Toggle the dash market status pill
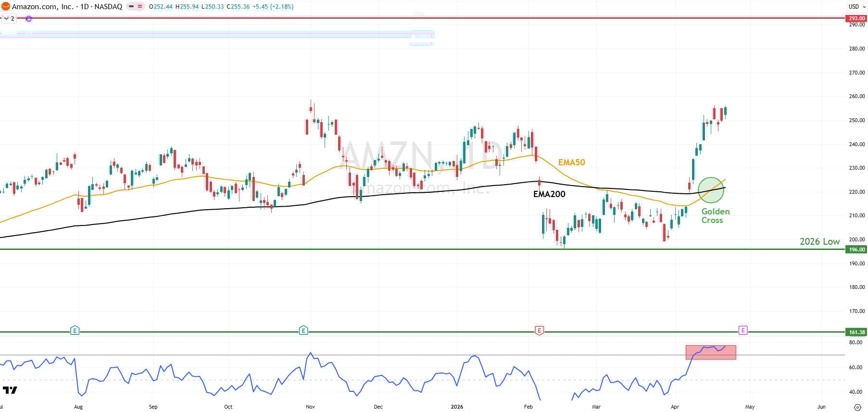This screenshot has height=412, width=868. point(131,7)
